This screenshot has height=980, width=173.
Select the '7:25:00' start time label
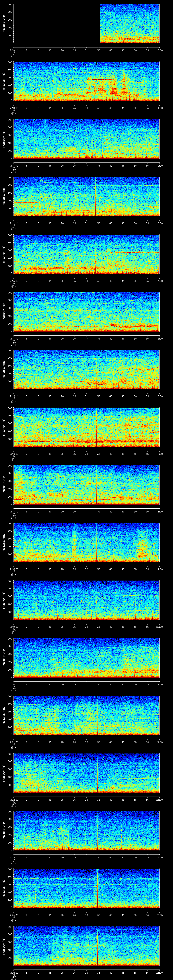[14, 972]
